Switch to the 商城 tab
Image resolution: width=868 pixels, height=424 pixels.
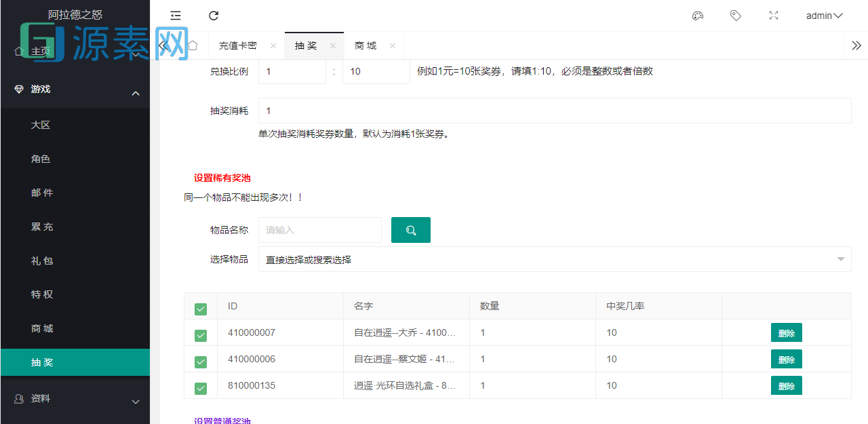366,45
